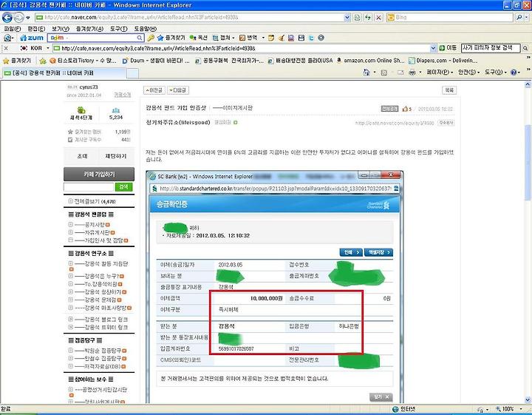This screenshot has height=415, width=532.
Task: Open the Favorites star button on the favorites bar
Action: (17, 61)
